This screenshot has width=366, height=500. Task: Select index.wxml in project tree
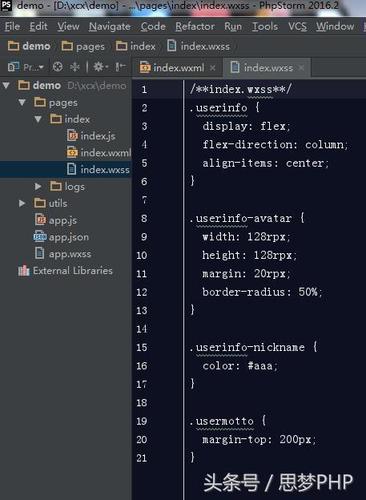(99, 153)
